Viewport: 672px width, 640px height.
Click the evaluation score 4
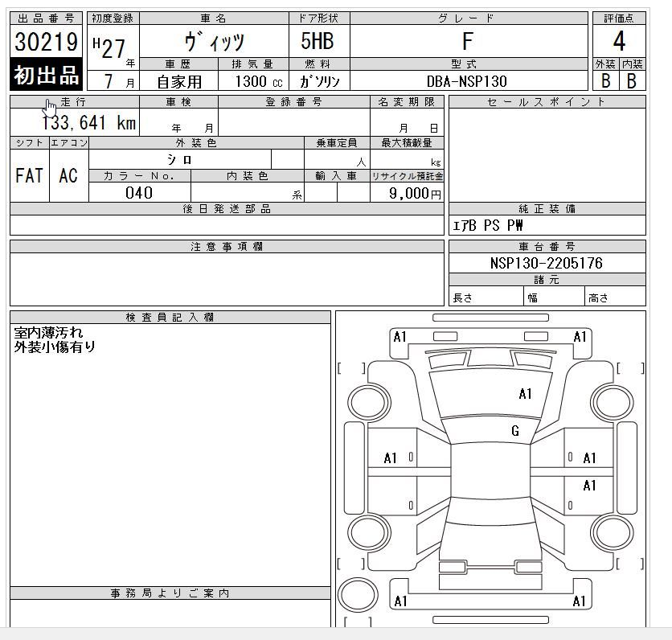click(619, 41)
